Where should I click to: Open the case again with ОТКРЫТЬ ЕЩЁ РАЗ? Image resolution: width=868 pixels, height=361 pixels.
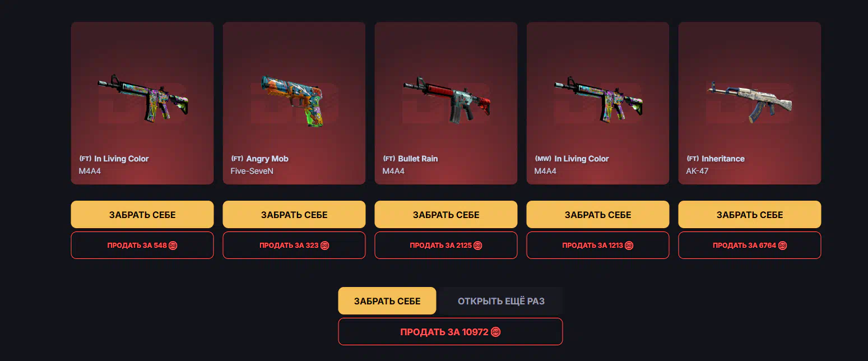[x=501, y=300]
